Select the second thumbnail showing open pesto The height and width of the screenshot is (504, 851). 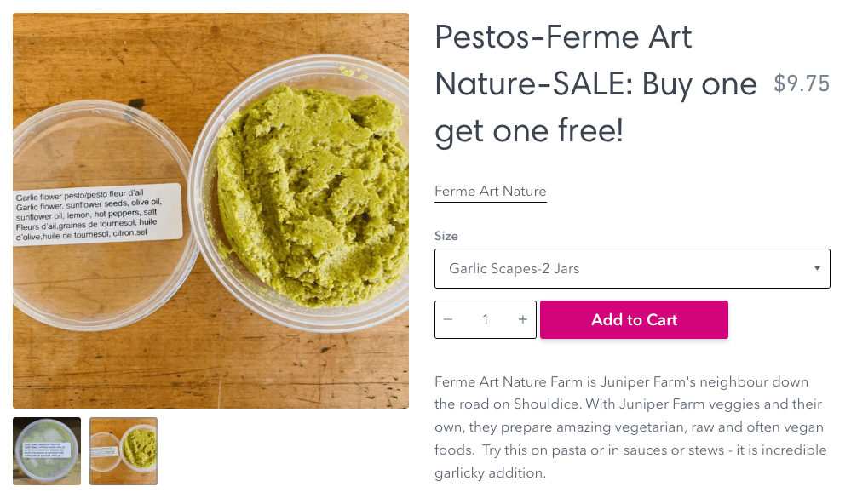pyautogui.click(x=124, y=451)
